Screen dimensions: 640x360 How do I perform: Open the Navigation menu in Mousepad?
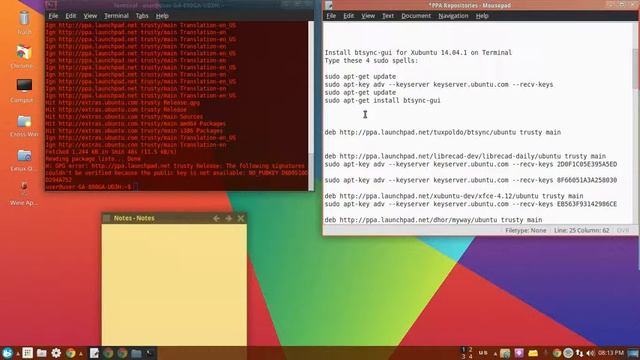point(453,16)
